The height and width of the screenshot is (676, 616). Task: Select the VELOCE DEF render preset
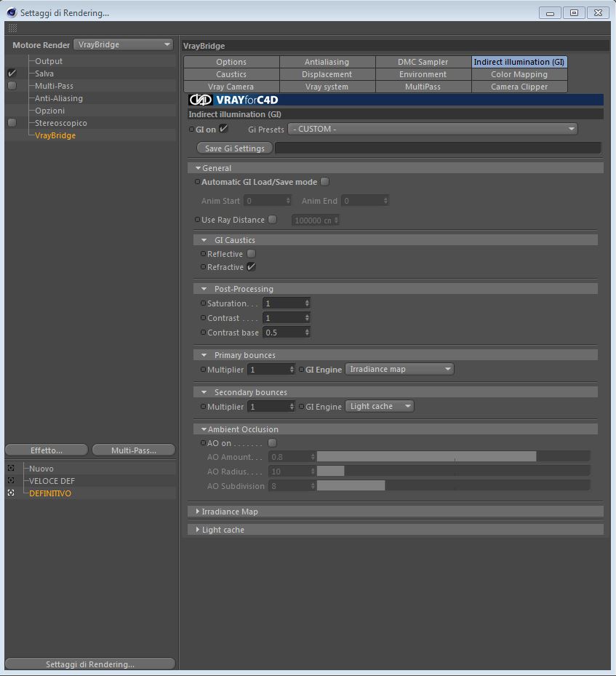[x=52, y=481]
